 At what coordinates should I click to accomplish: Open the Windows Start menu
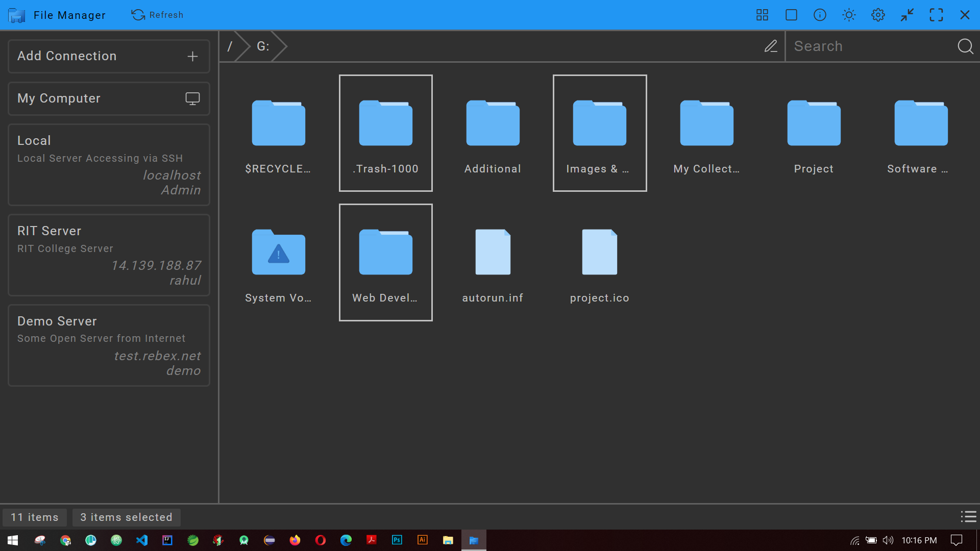(x=11, y=540)
